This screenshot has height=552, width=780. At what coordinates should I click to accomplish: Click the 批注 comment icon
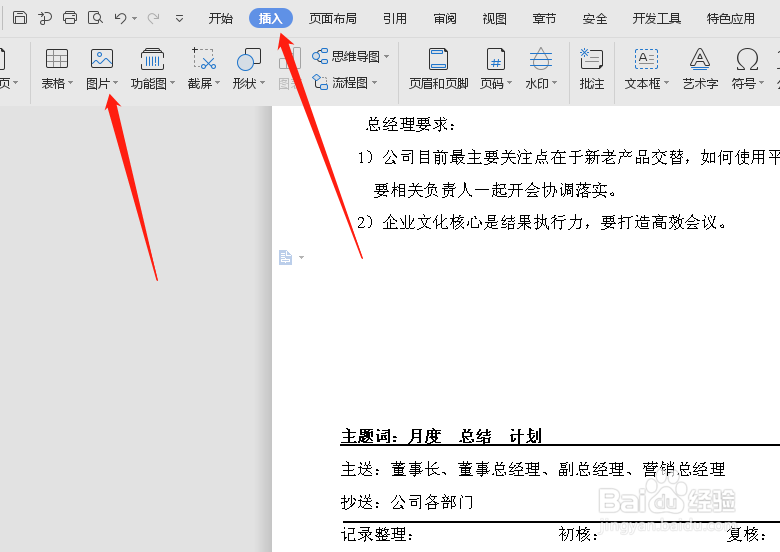point(591,59)
